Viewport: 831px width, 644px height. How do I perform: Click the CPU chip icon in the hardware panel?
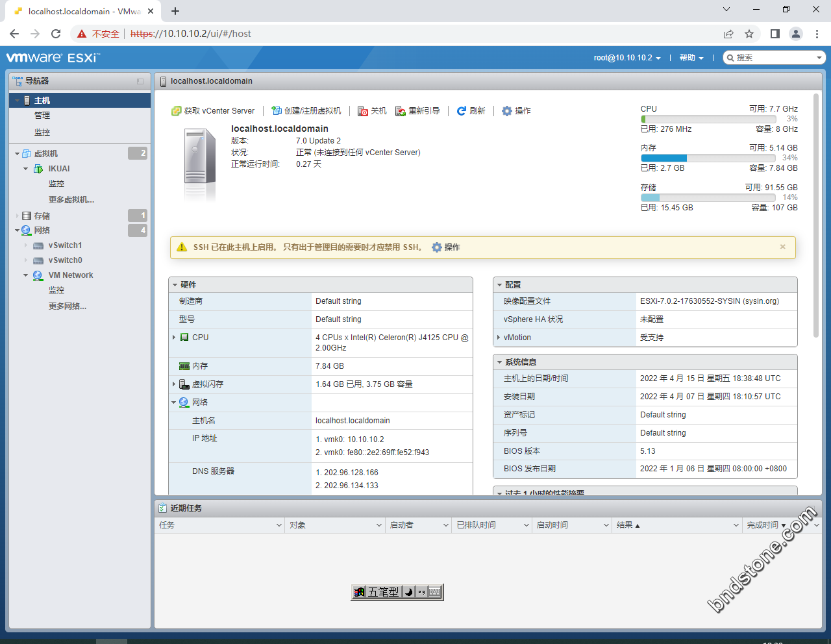[x=184, y=338]
